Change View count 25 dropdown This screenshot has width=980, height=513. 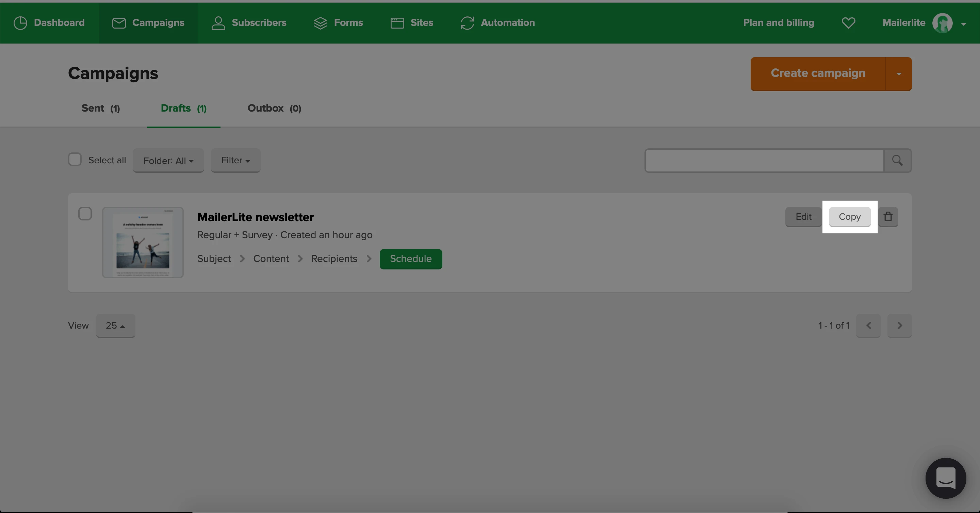click(x=115, y=326)
